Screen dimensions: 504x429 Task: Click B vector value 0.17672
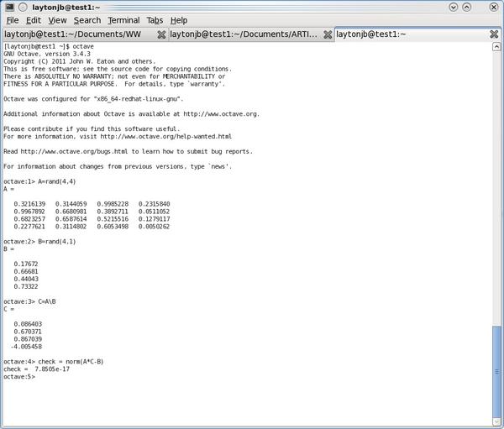[26, 264]
